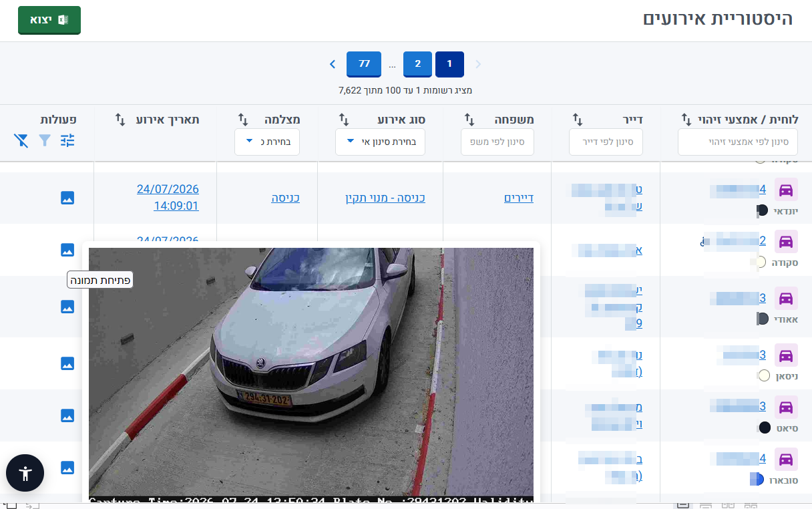
Task: Open image icon in the סקודה row
Action: 67,250
